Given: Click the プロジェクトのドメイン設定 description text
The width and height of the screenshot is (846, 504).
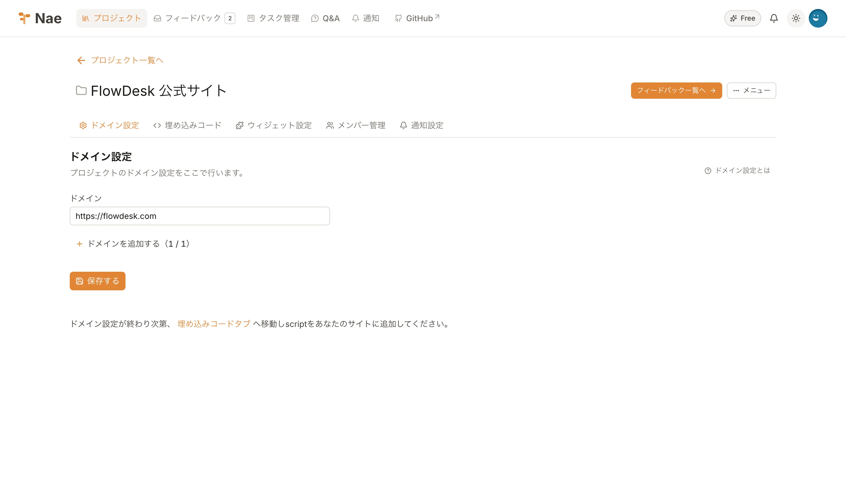Looking at the screenshot, I should (x=158, y=173).
